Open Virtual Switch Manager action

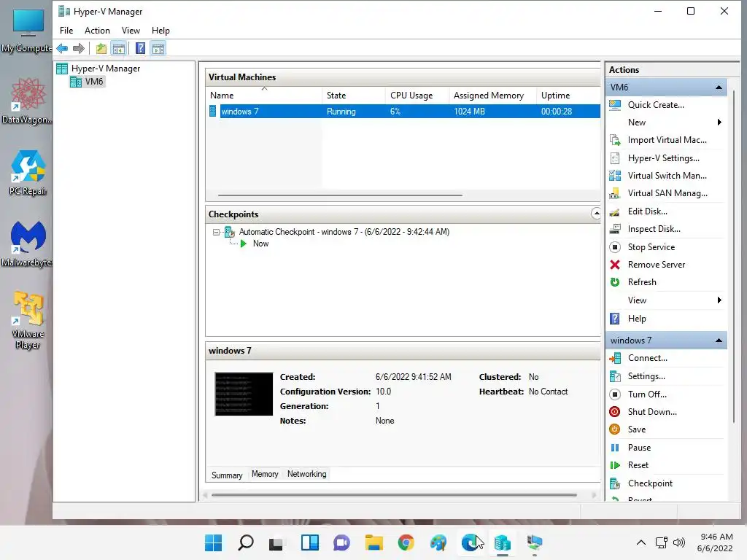coord(665,176)
